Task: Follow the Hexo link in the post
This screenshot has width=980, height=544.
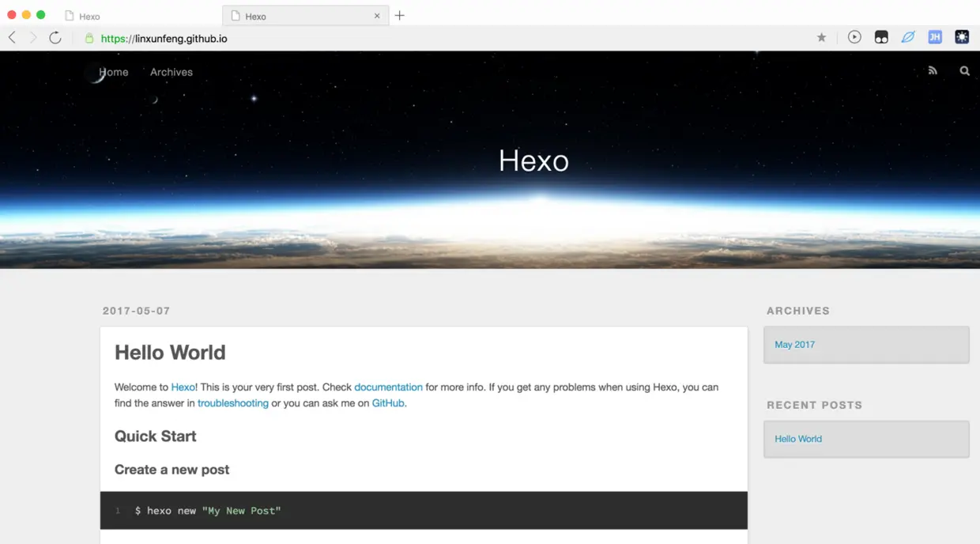Action: [183, 387]
